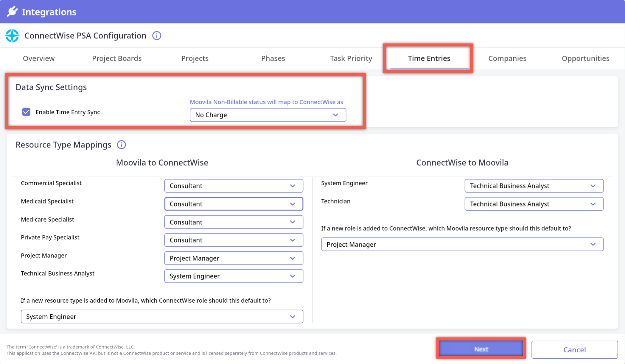The height and width of the screenshot is (364, 625).
Task: Open info icon beside ConnectWise PSA Configuration
Action: [157, 36]
